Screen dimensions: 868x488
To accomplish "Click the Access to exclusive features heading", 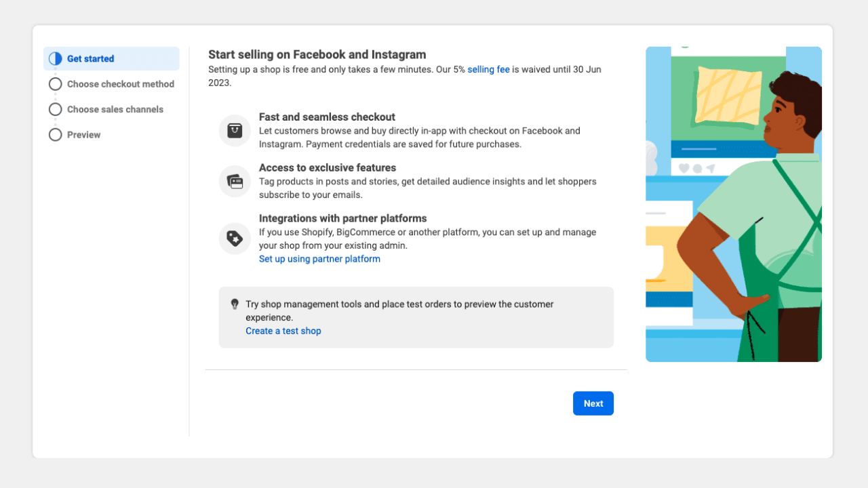I will pos(328,167).
